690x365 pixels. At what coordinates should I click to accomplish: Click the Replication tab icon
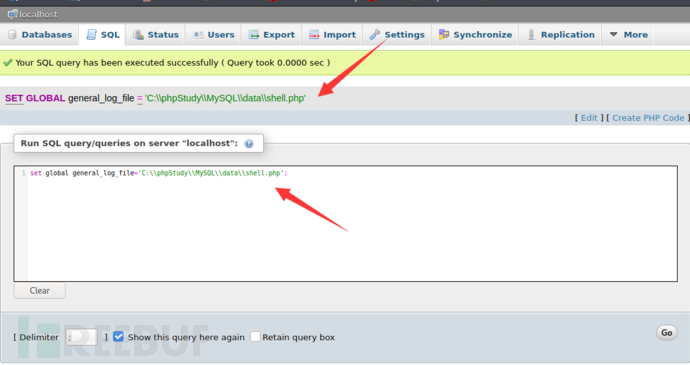pyautogui.click(x=531, y=35)
